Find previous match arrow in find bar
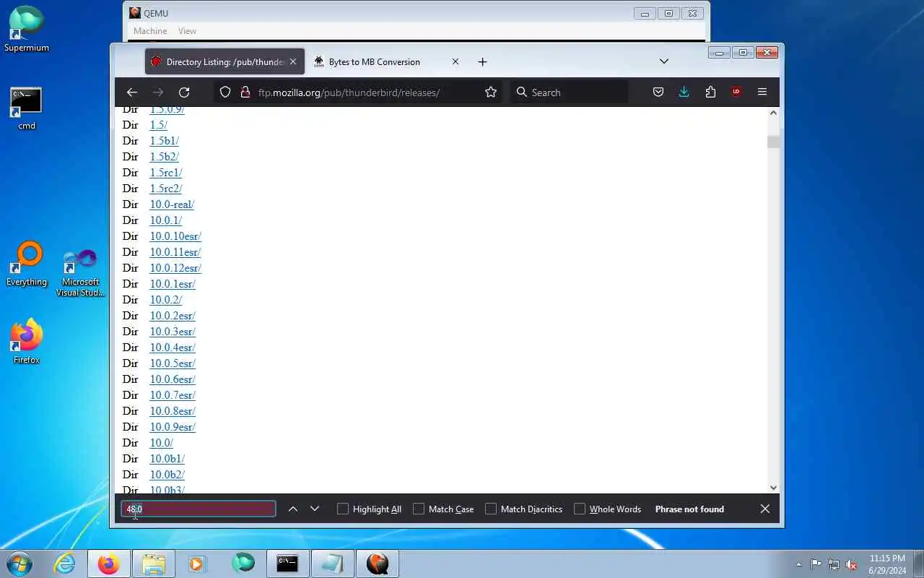This screenshot has width=924, height=578. [x=293, y=509]
